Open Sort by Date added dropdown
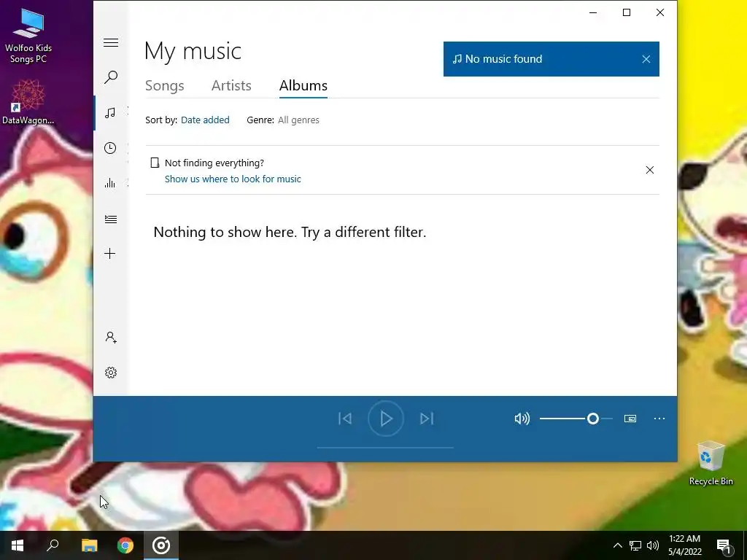The width and height of the screenshot is (747, 560). (x=205, y=120)
